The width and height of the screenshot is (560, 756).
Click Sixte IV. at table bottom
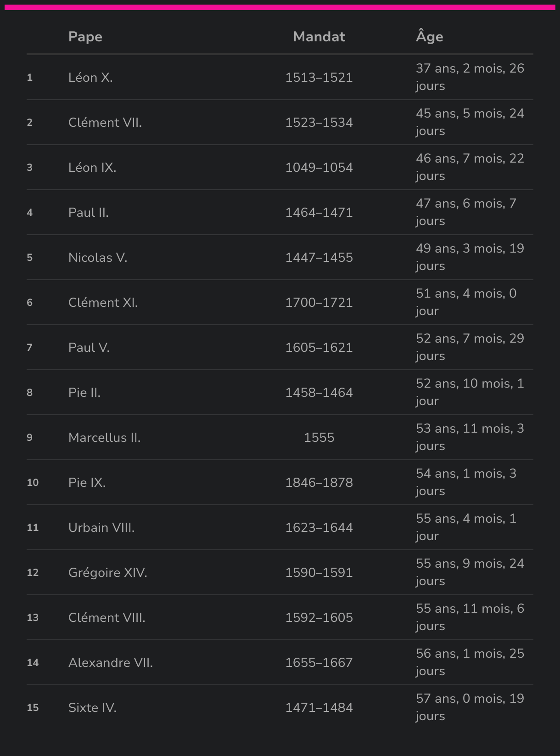(93, 707)
